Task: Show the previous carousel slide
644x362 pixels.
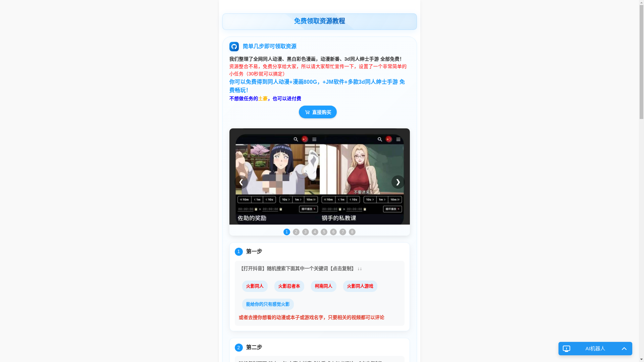Action: 241,182
